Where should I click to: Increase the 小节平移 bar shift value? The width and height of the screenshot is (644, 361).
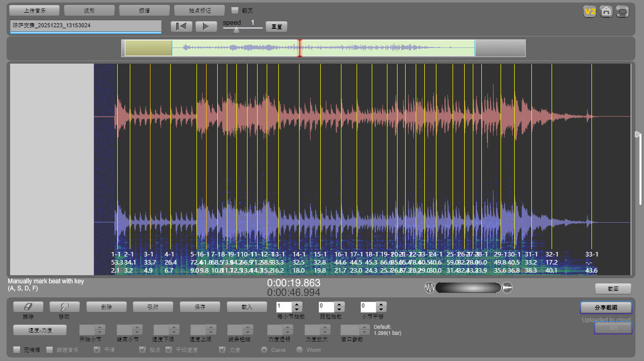pyautogui.click(x=381, y=304)
